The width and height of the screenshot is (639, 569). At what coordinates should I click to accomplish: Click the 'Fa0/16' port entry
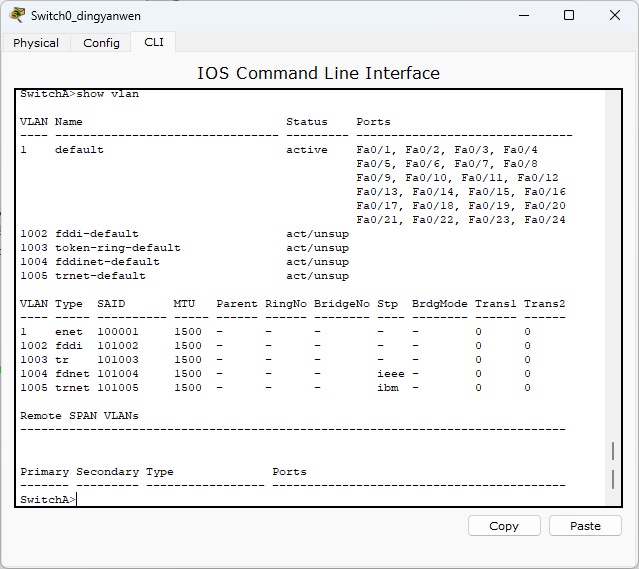coord(545,192)
